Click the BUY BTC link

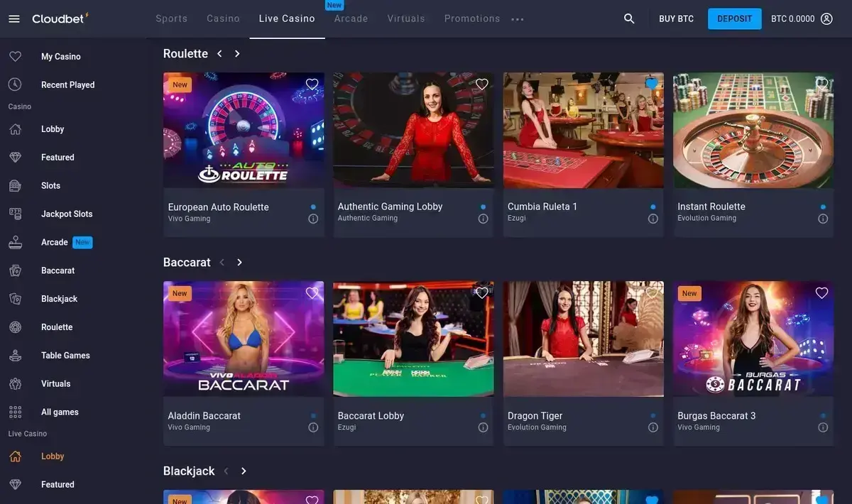click(x=677, y=18)
